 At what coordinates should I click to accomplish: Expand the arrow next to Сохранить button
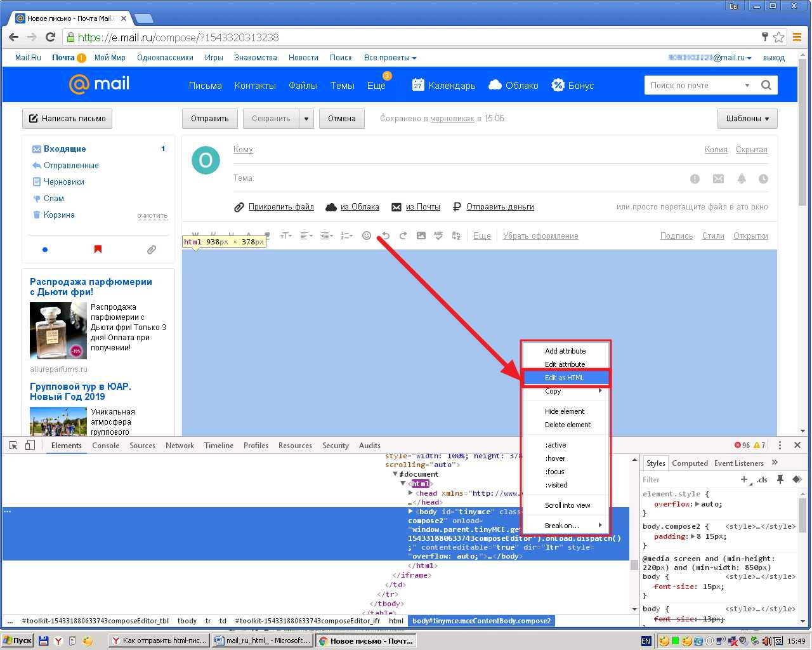point(306,119)
